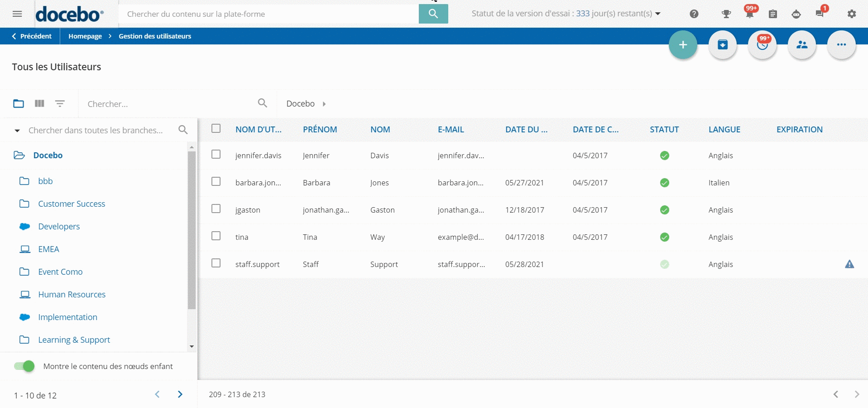
Task: Check the staff.support row checkbox
Action: click(x=216, y=263)
